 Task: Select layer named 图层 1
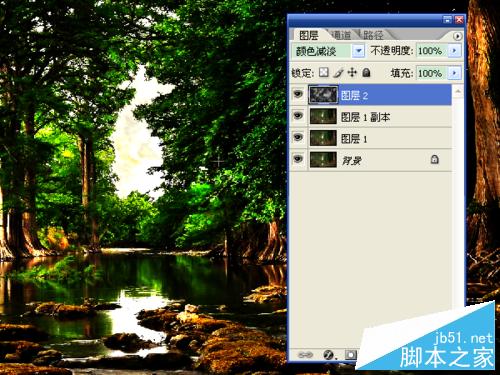point(371,138)
